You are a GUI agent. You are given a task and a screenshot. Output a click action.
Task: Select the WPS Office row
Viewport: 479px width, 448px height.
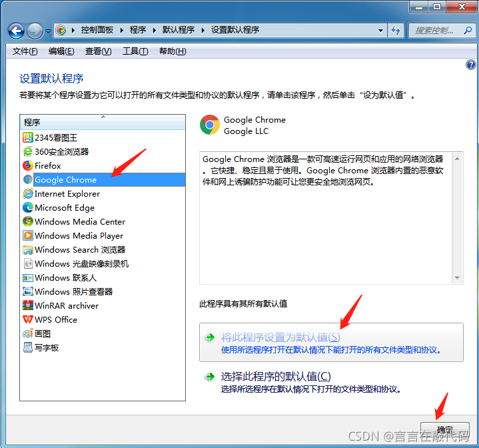pyautogui.click(x=103, y=319)
